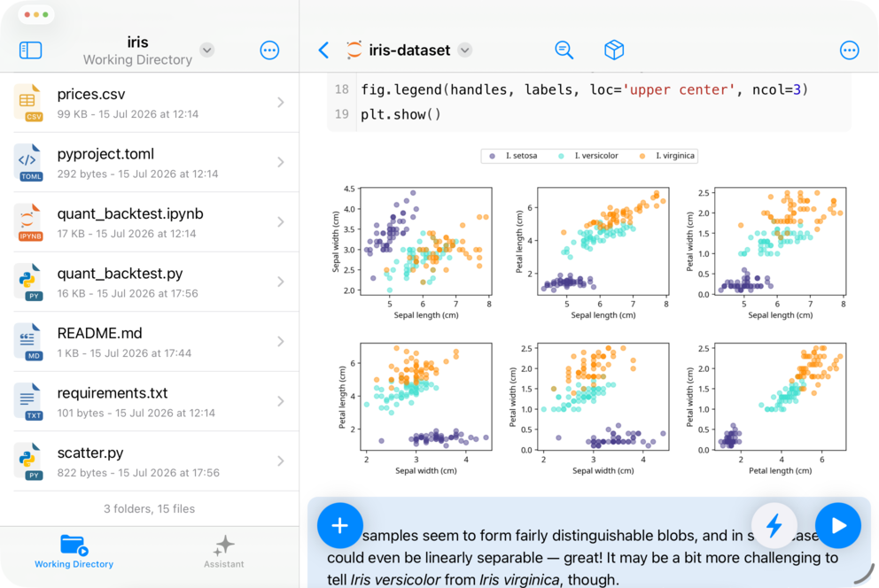Click the prices.csv spreadsheet file icon

(28, 103)
